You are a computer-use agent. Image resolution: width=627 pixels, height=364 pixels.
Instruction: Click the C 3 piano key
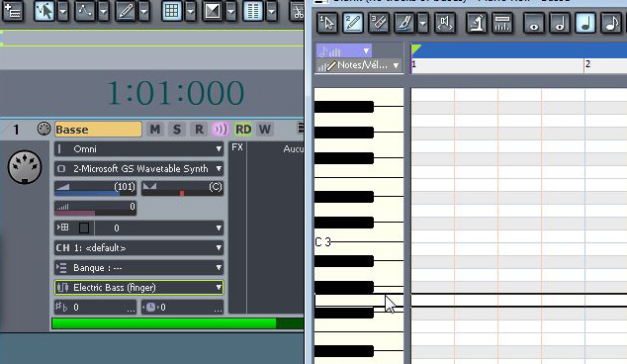point(359,242)
